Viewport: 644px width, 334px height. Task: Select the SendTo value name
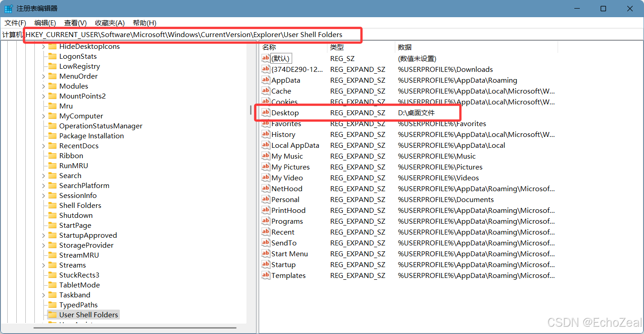(284, 243)
